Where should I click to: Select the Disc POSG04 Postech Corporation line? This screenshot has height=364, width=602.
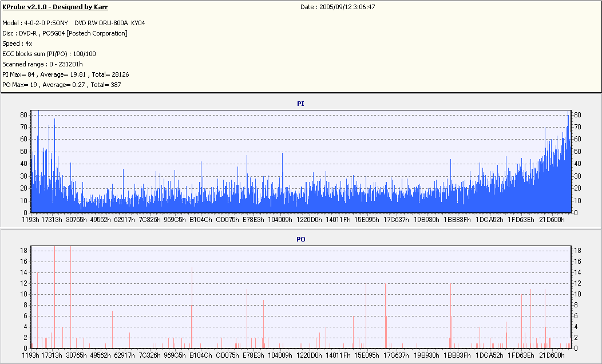pyautogui.click(x=65, y=33)
